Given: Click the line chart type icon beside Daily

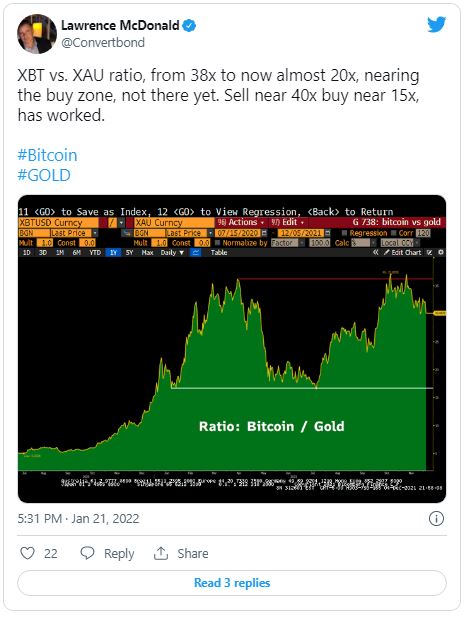Looking at the screenshot, I should [195, 253].
